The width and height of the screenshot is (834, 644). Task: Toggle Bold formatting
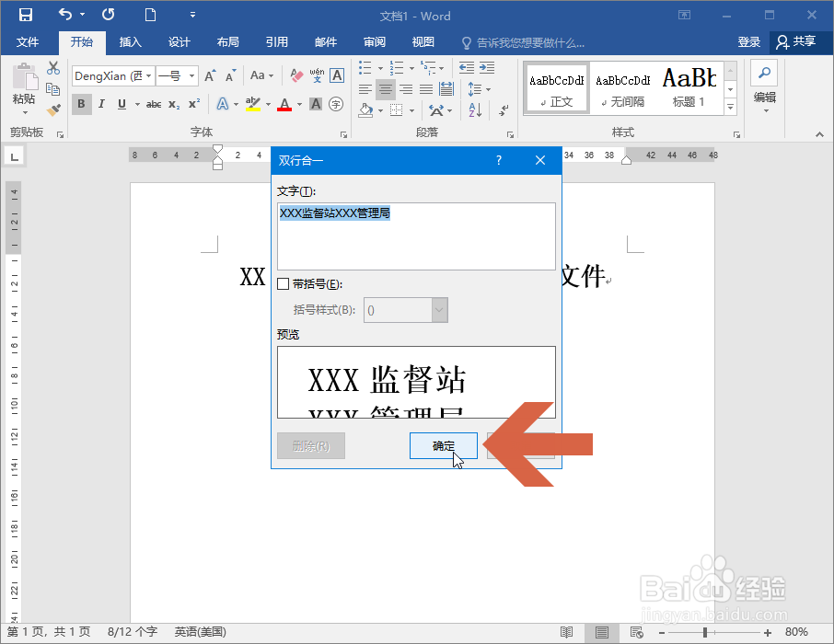pos(81,104)
